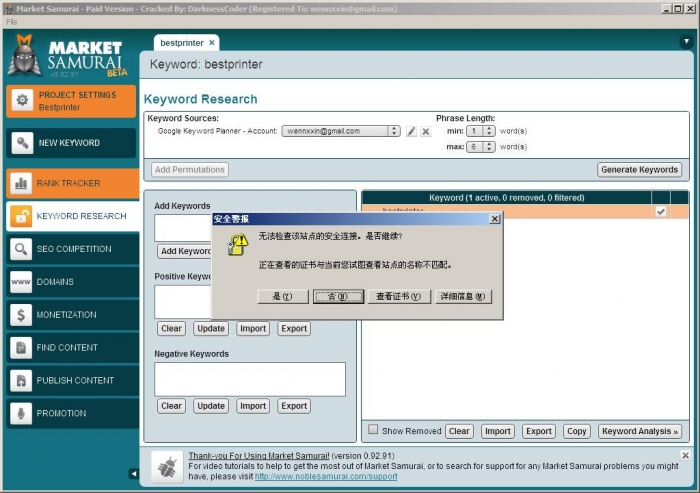Image resolution: width=700 pixels, height=493 pixels.
Task: Click Generate Keywords button
Action: 639,170
